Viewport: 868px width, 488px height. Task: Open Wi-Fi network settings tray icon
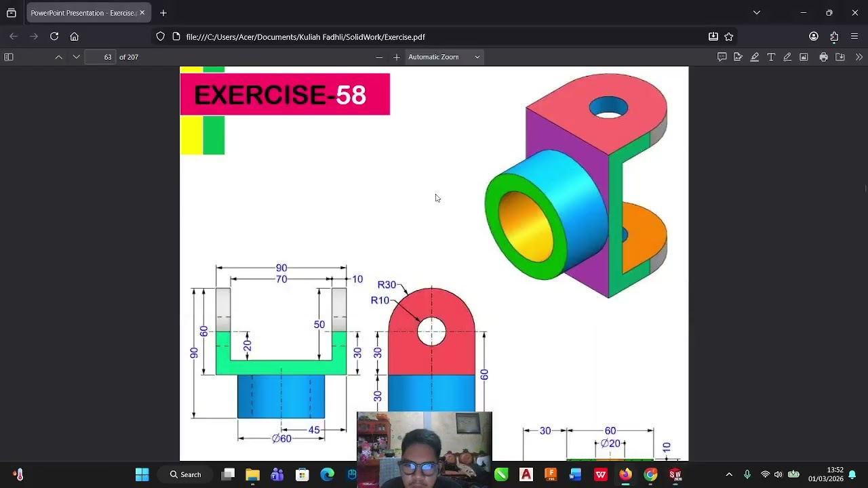[x=765, y=474]
